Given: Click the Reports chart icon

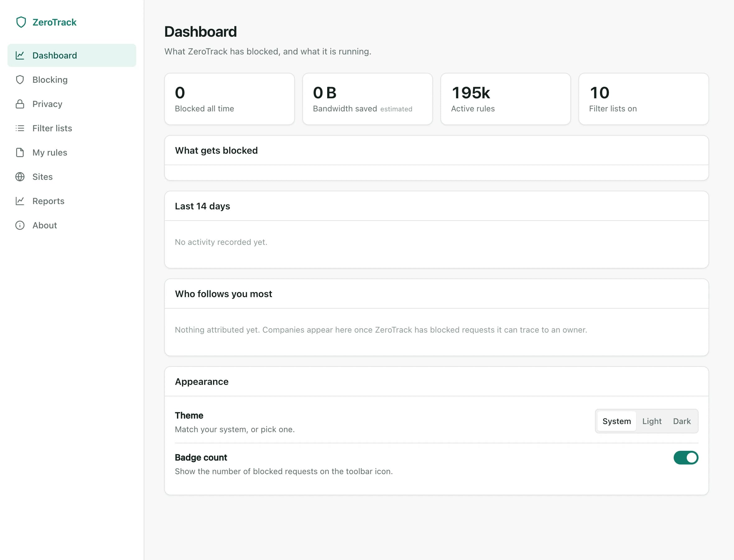Looking at the screenshot, I should tap(20, 201).
